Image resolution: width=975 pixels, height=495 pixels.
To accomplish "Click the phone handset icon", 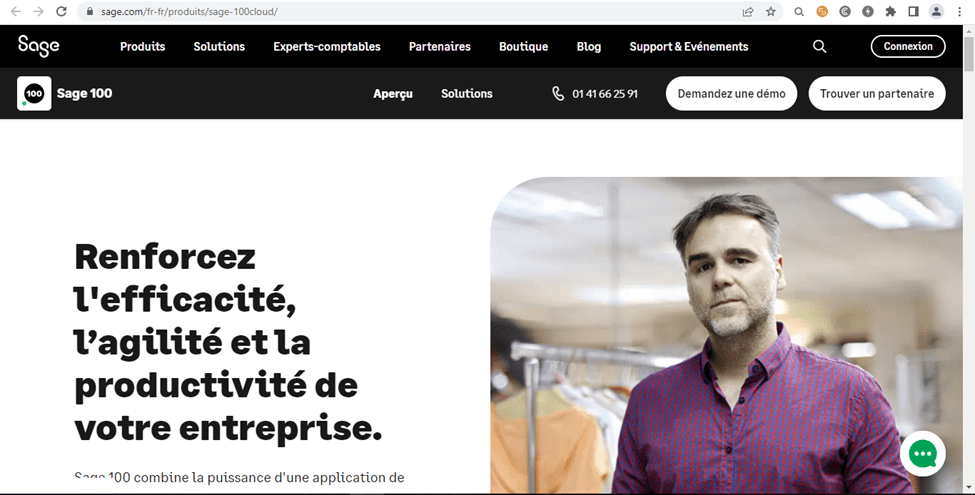I will click(x=558, y=93).
